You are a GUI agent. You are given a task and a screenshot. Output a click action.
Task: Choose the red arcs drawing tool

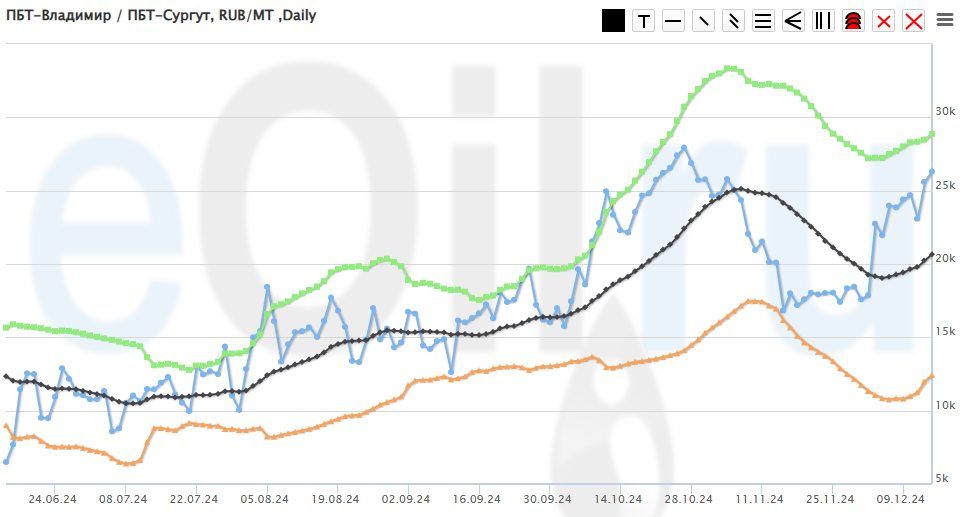coord(853,21)
